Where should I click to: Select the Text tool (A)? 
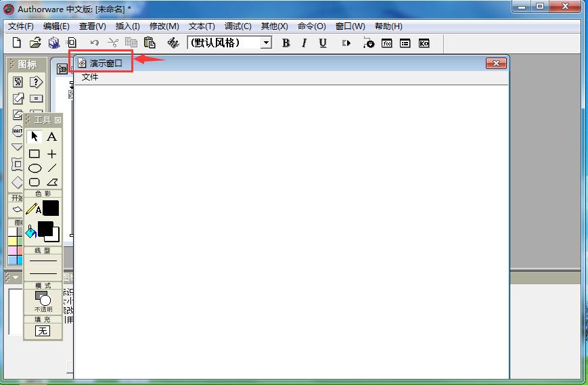pyautogui.click(x=51, y=137)
